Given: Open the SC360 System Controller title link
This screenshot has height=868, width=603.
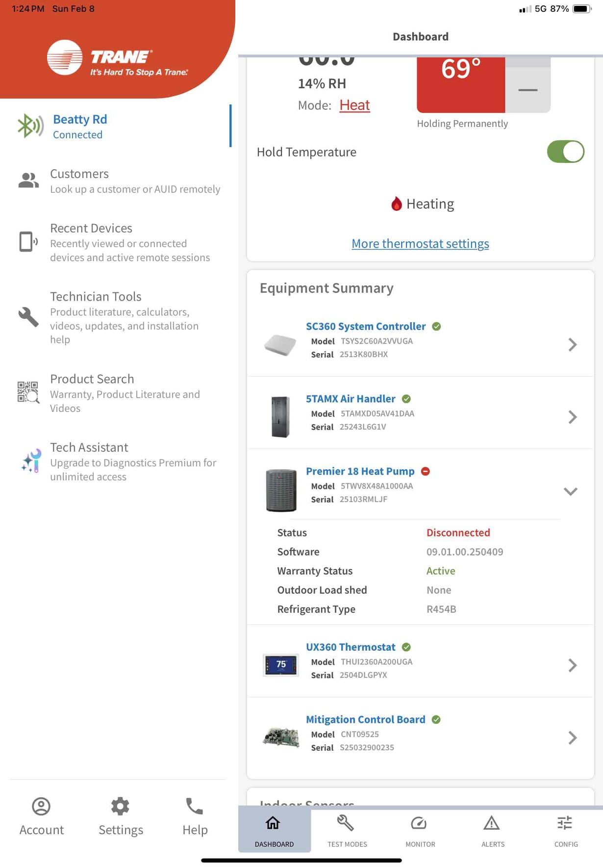Looking at the screenshot, I should 366,327.
